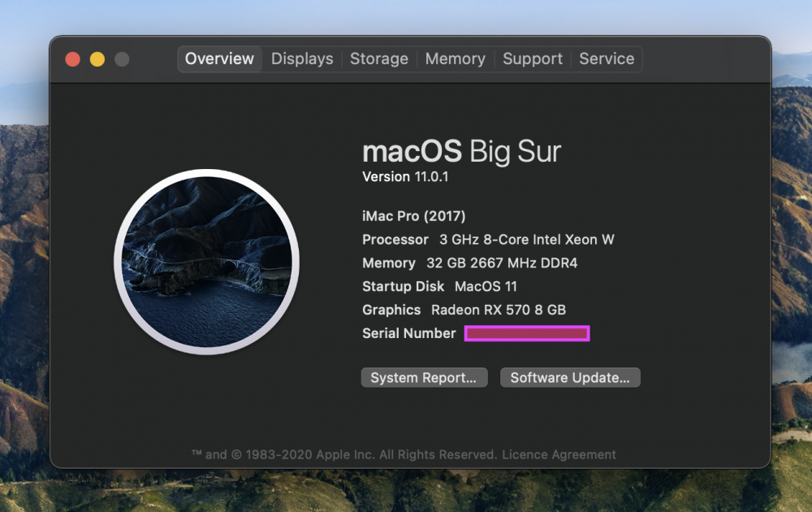Click the Processor label
Image resolution: width=812 pixels, height=512 pixels.
click(395, 240)
